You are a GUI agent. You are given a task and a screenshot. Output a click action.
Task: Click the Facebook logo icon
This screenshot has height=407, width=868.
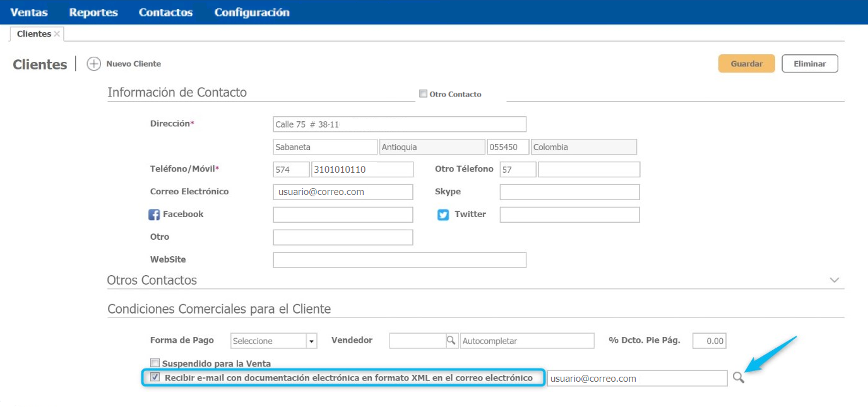coord(154,215)
